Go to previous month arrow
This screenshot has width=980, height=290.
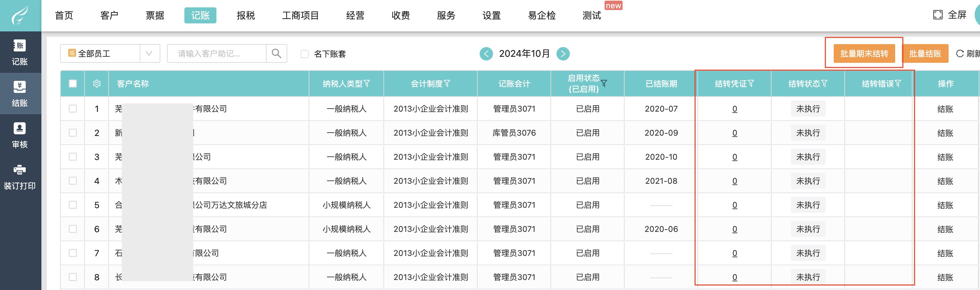[x=486, y=54]
